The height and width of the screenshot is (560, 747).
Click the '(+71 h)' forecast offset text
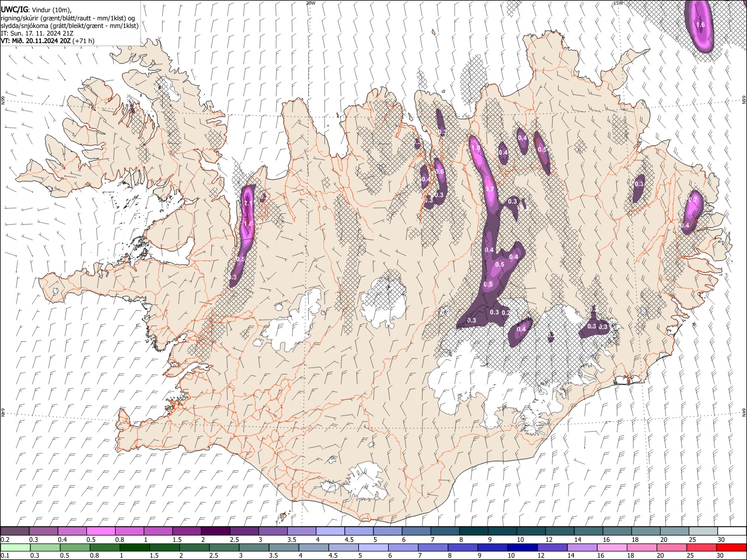83,41
